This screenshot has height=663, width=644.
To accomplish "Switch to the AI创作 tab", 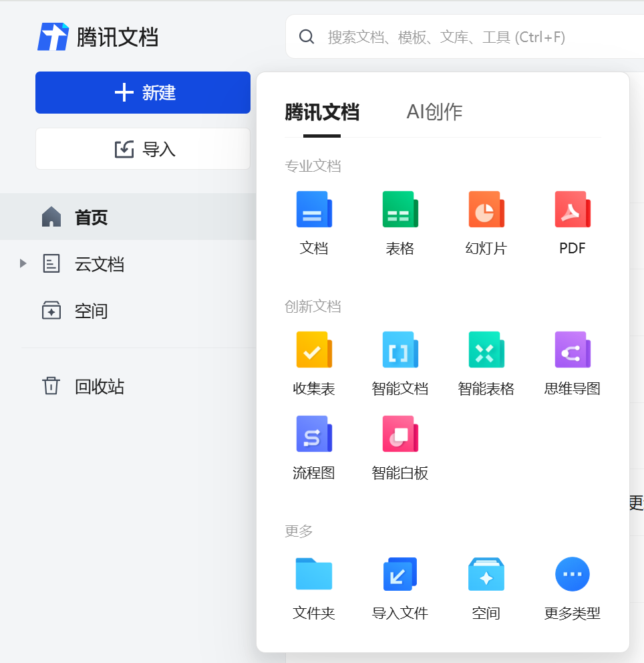I will 434,112.
